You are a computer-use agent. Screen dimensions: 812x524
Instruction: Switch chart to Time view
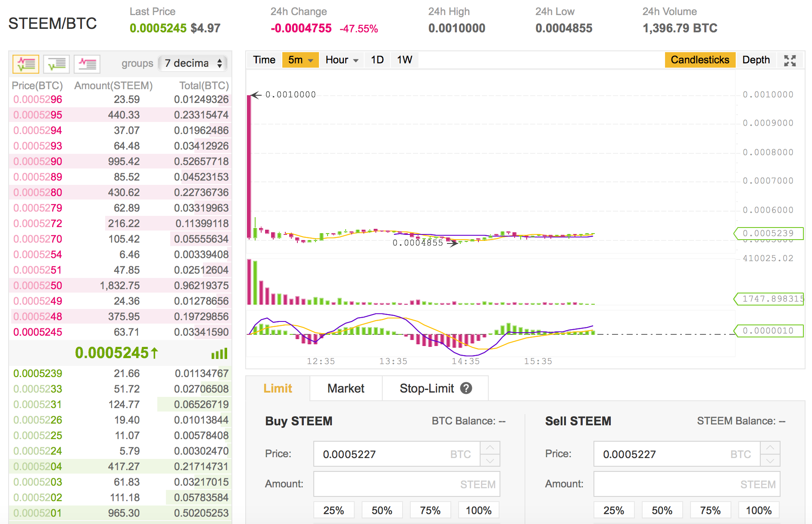[x=264, y=60]
